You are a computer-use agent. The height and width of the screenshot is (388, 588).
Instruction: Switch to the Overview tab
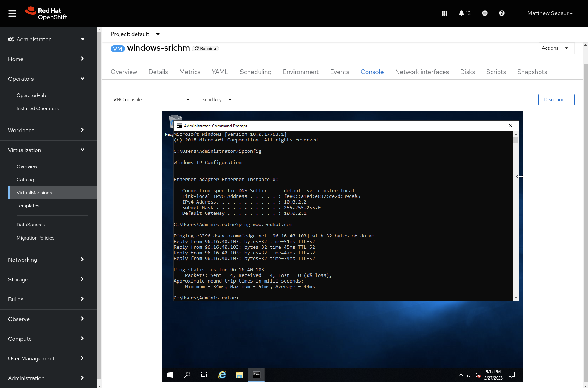pyautogui.click(x=124, y=72)
